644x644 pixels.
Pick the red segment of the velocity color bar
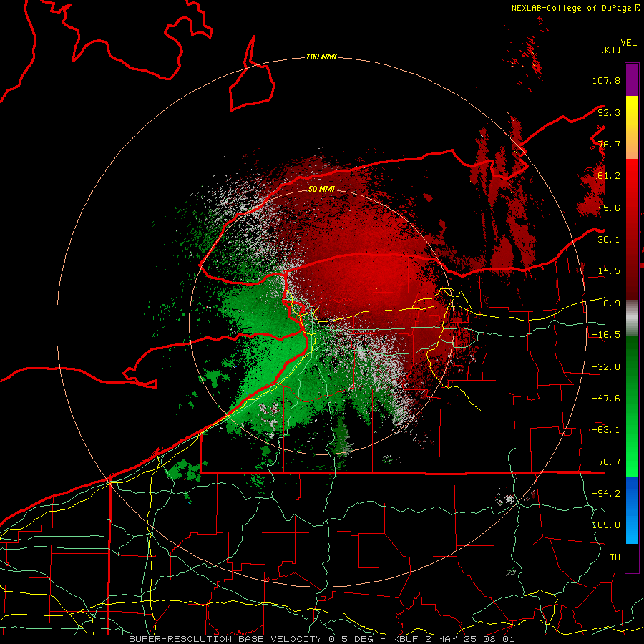(x=632, y=229)
